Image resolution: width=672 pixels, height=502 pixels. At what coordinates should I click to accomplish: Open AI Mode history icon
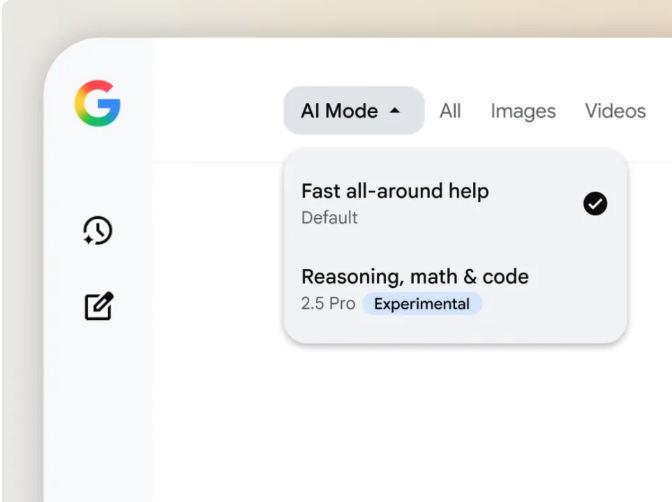coord(98,231)
